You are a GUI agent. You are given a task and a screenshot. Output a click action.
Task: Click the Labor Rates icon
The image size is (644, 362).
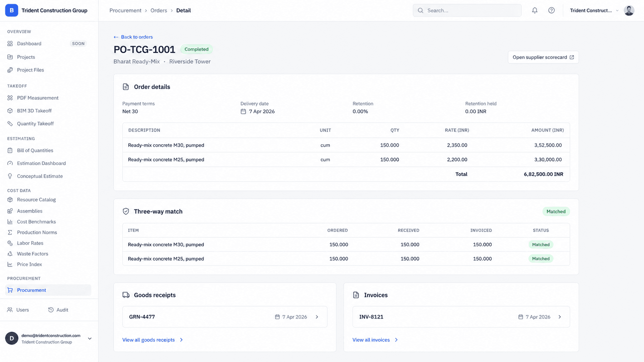coord(10,243)
